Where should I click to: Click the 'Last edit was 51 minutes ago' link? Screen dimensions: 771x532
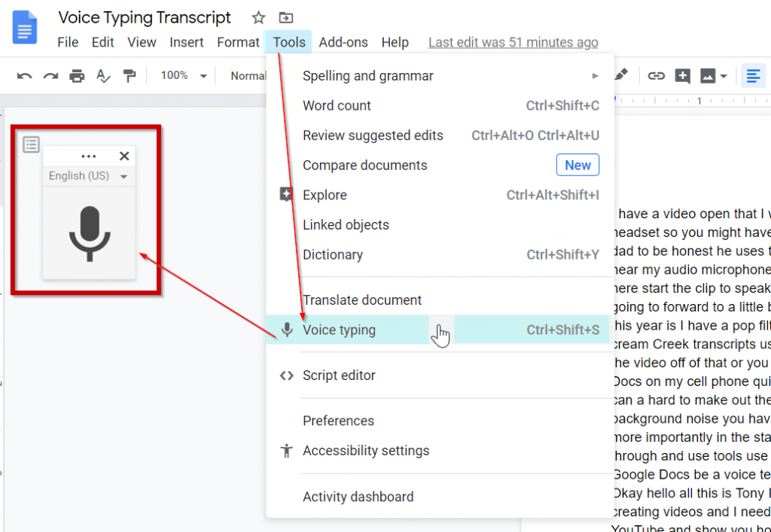point(513,43)
